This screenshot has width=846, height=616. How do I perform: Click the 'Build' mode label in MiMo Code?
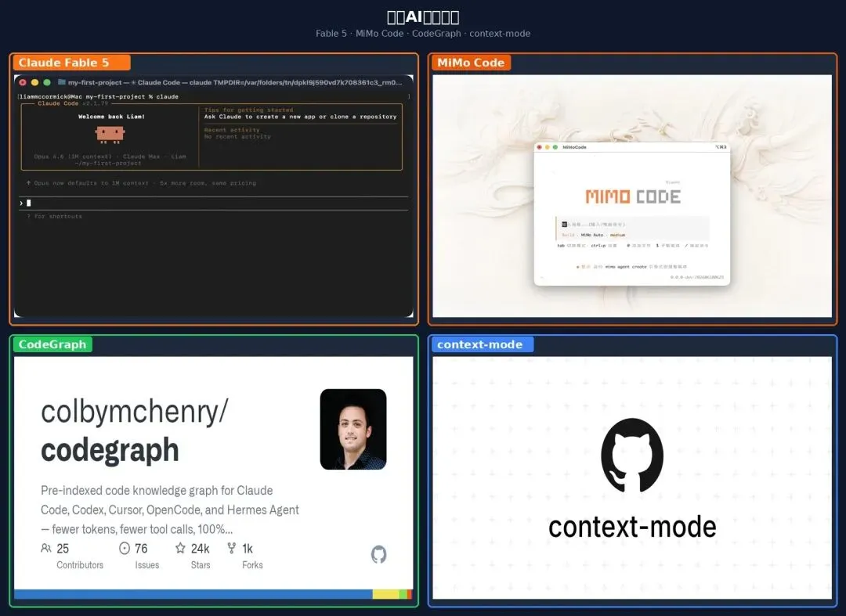point(568,235)
